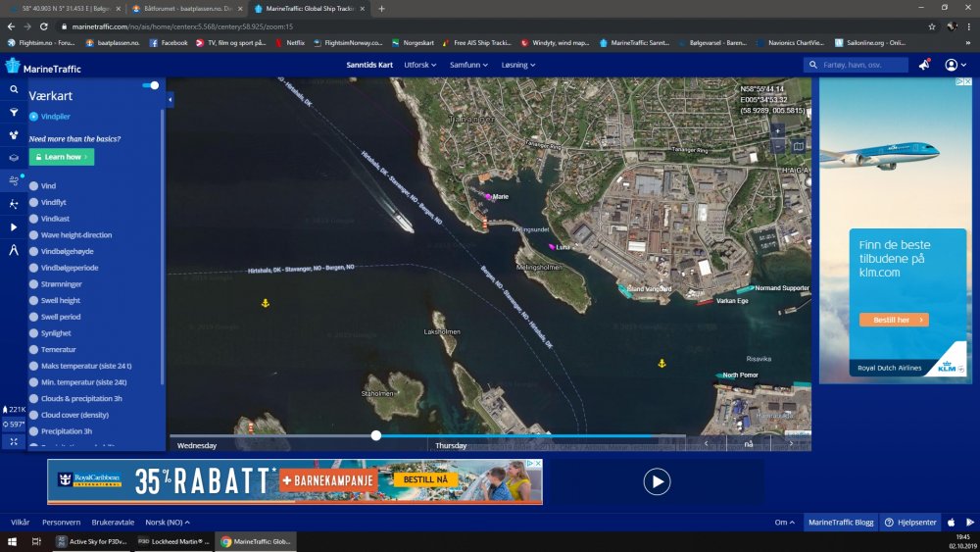Open the map layers stack icon

tap(13, 158)
